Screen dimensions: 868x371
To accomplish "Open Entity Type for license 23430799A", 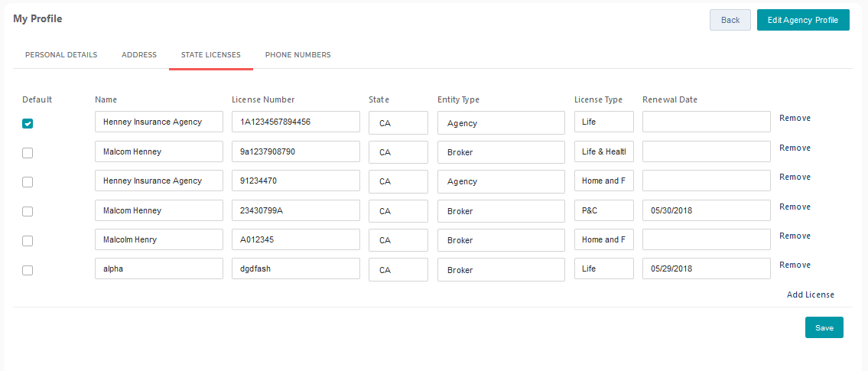I will click(502, 211).
